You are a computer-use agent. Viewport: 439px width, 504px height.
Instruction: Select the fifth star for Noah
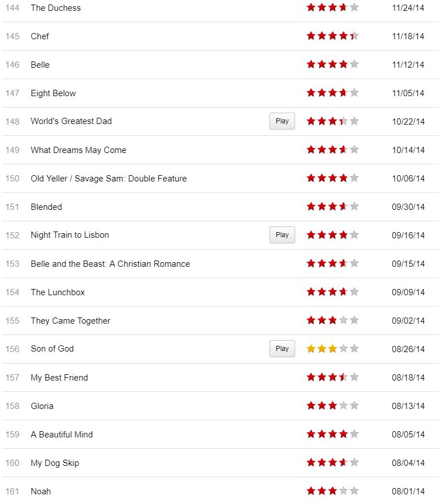click(x=354, y=491)
